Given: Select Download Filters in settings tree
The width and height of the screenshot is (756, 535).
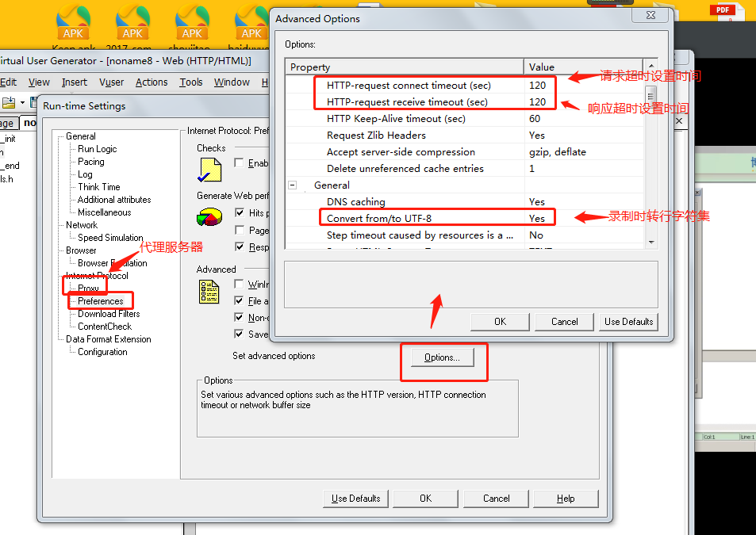Looking at the screenshot, I should click(x=109, y=314).
